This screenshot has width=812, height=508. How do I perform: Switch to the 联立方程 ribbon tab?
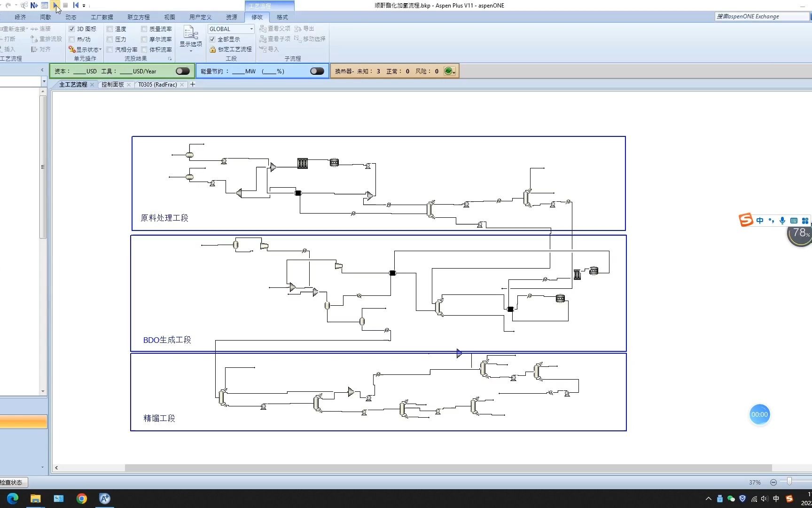(x=139, y=17)
